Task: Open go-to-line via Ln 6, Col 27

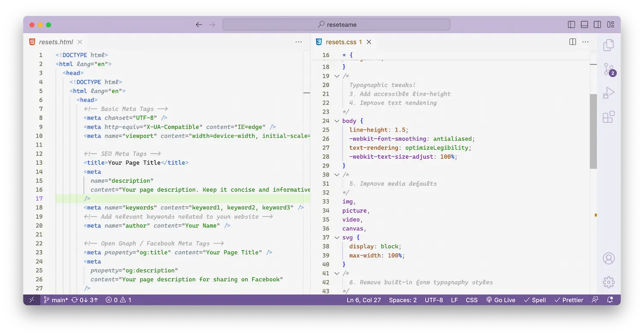Action: 364,300
